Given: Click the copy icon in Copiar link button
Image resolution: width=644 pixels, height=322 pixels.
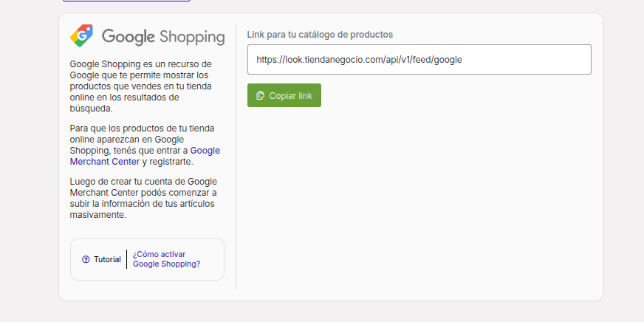Looking at the screenshot, I should point(260,95).
